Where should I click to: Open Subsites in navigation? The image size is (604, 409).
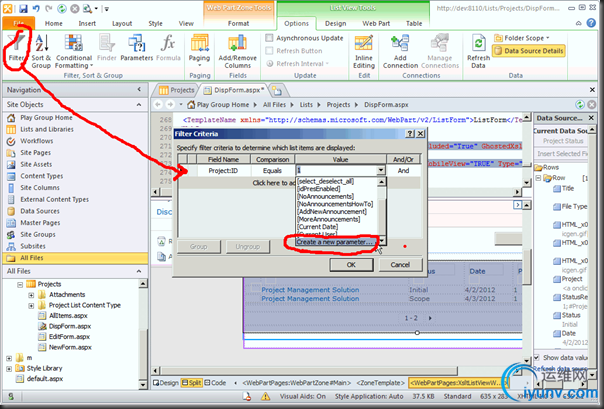[x=33, y=246]
